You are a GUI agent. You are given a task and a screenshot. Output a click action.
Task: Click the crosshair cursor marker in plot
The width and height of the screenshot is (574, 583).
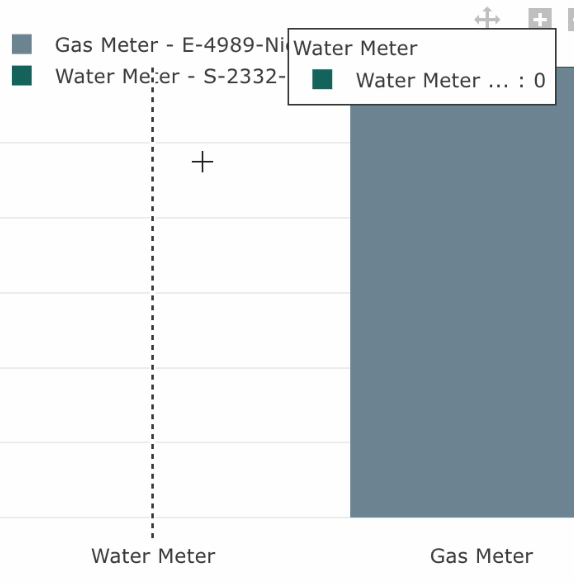click(202, 162)
